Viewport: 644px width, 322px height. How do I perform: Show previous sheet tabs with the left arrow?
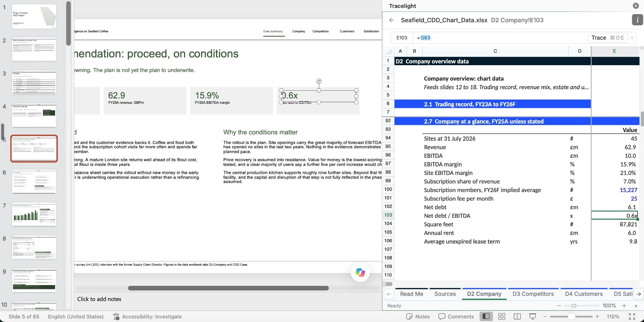tap(389, 294)
